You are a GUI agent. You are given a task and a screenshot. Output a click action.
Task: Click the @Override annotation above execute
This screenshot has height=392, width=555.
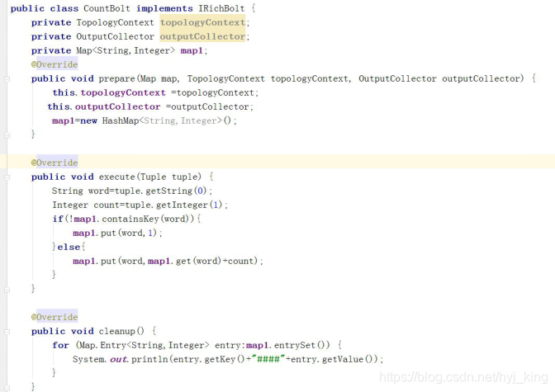[x=55, y=163]
